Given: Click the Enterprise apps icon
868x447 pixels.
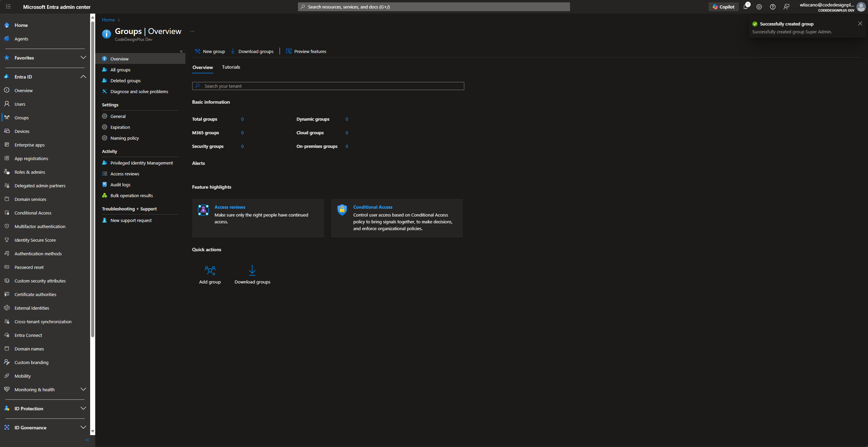Looking at the screenshot, I should click(7, 145).
